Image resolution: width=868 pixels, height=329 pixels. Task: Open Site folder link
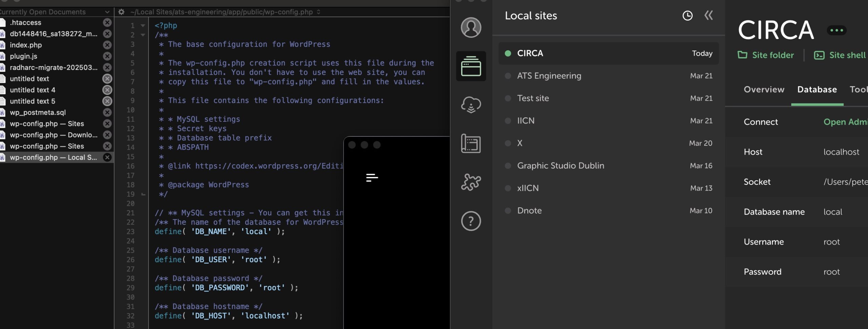pos(766,55)
